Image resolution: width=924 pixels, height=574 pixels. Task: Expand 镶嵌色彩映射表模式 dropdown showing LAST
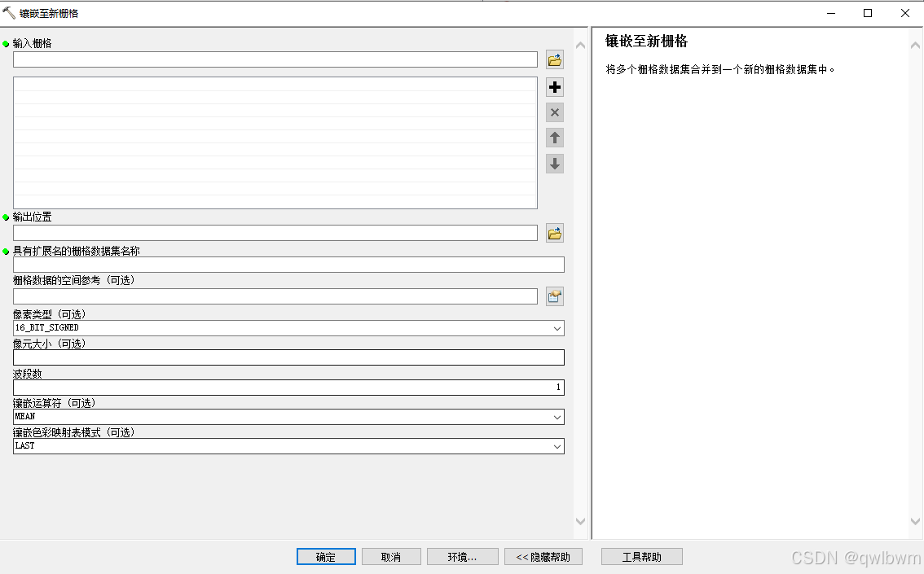557,446
